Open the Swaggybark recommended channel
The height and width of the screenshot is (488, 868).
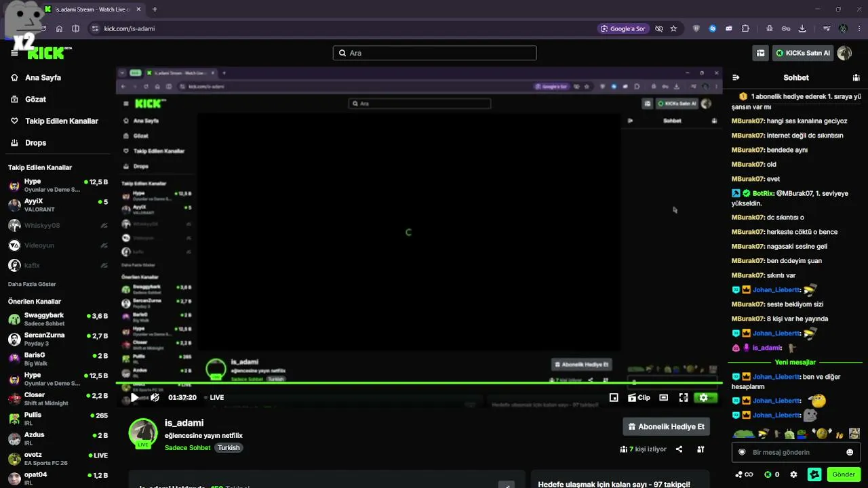click(58, 319)
